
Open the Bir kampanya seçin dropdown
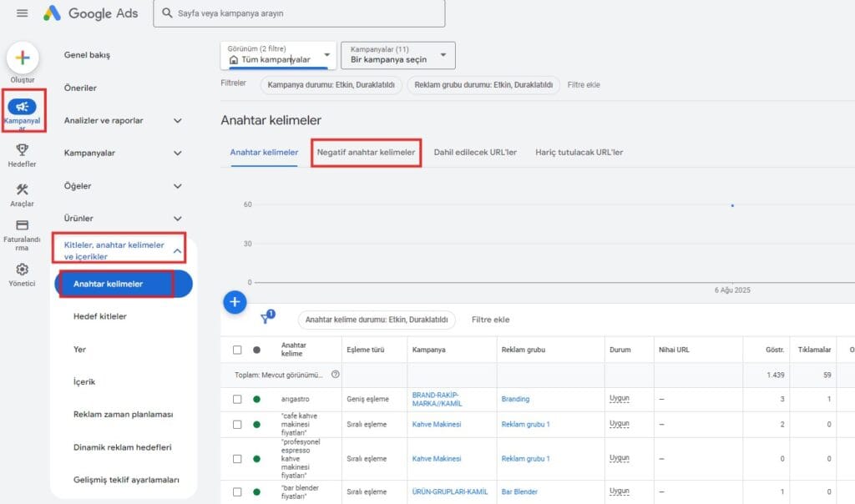(398, 56)
